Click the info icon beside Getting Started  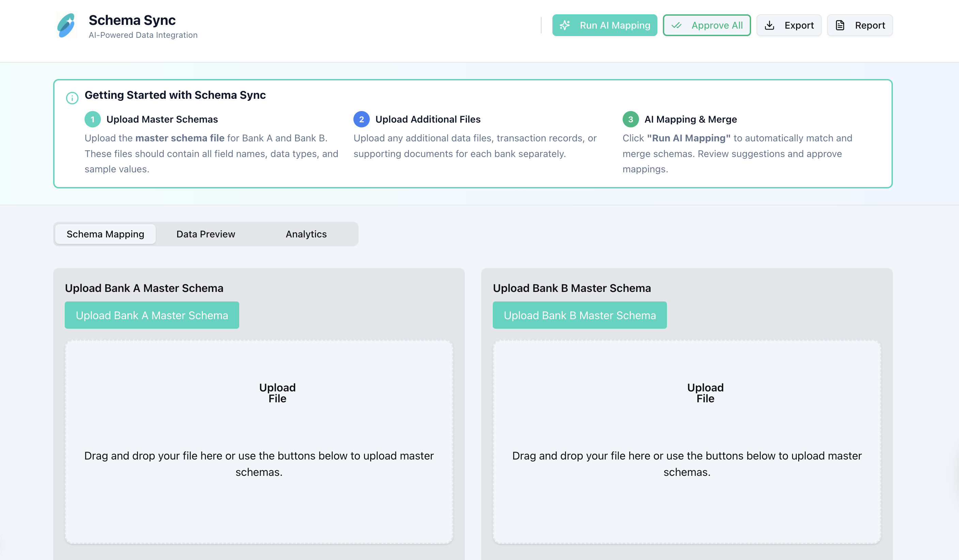tap(72, 98)
